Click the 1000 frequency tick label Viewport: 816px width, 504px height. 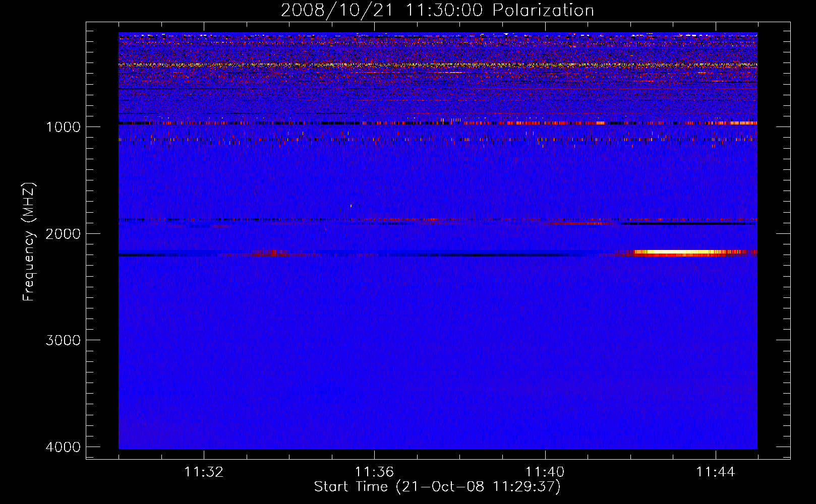(63, 127)
